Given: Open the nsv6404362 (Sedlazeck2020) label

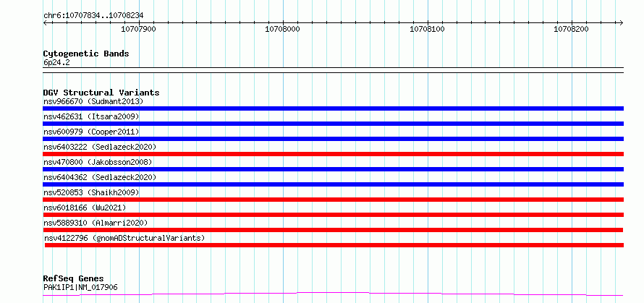Looking at the screenshot, I should tap(100, 177).
